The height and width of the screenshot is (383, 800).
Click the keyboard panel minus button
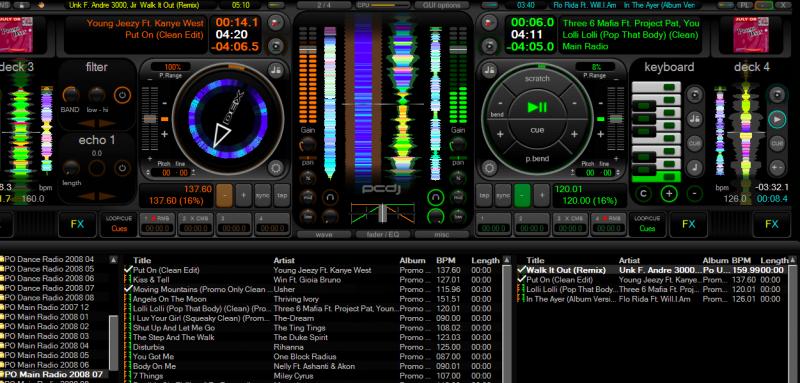click(x=694, y=193)
